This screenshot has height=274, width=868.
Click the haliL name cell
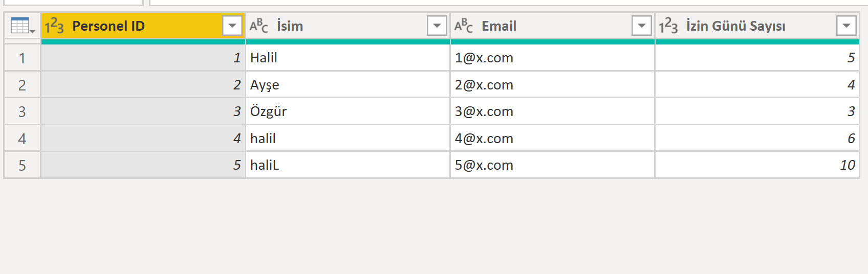(348, 165)
